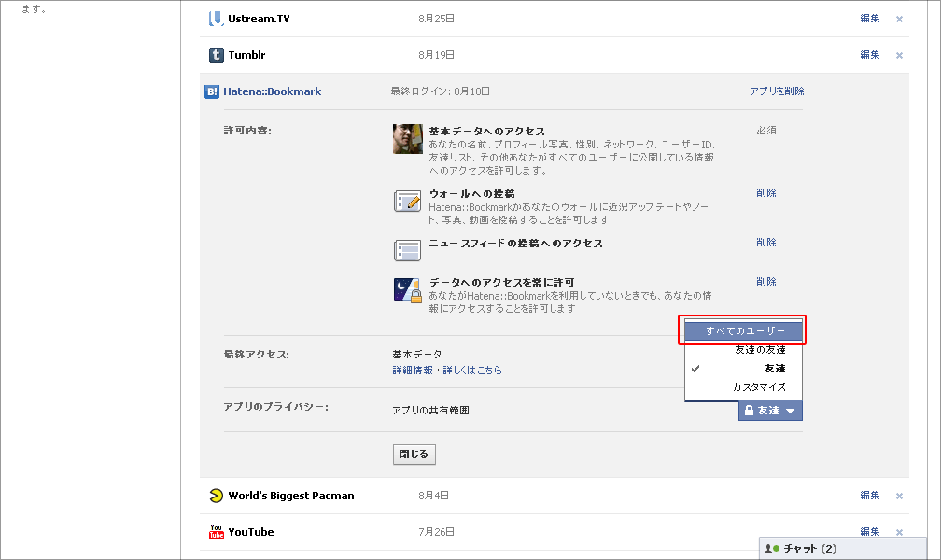The width and height of the screenshot is (941, 560).
Task: Remove World's Biggest Pacman with its x icon
Action: 899,496
